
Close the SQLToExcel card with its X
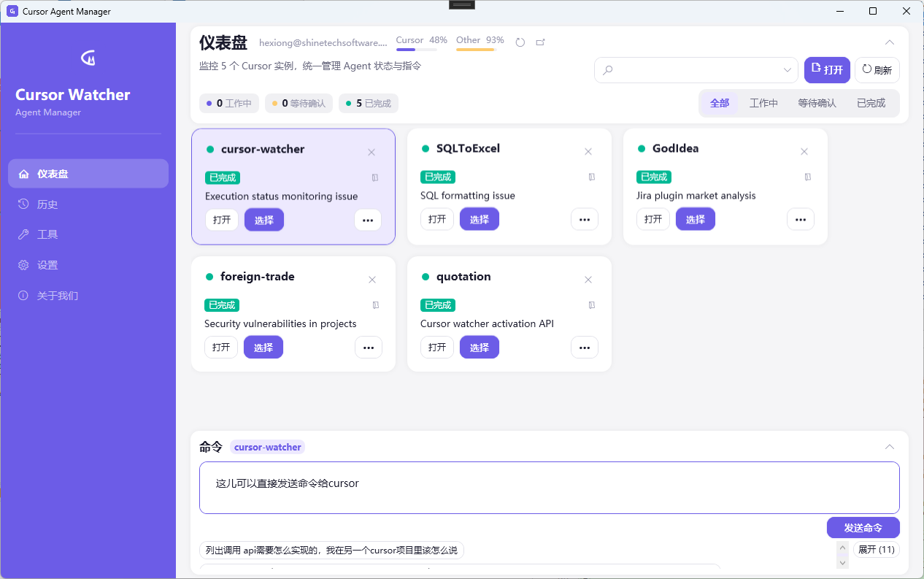point(588,152)
